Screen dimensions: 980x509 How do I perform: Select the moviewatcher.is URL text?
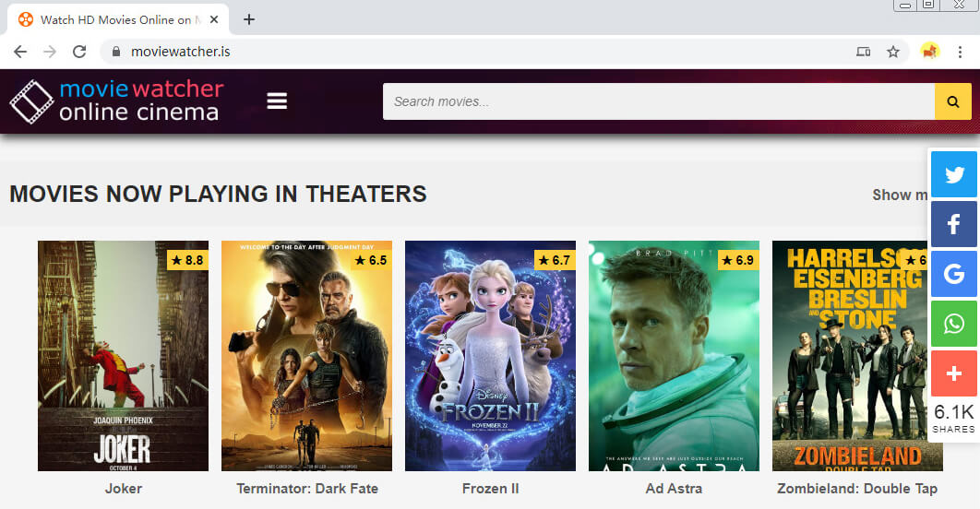coord(181,52)
